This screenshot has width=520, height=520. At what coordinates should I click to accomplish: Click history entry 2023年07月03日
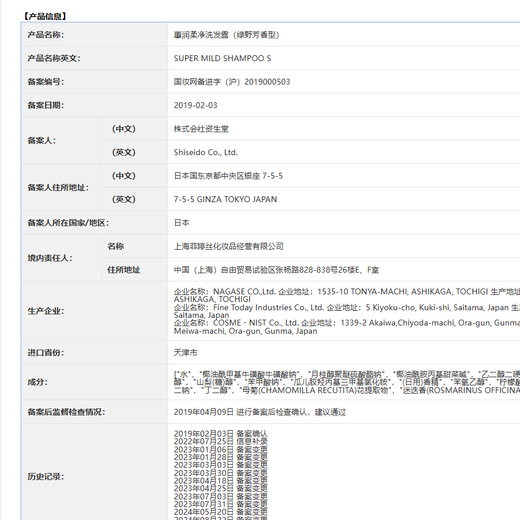click(x=220, y=496)
